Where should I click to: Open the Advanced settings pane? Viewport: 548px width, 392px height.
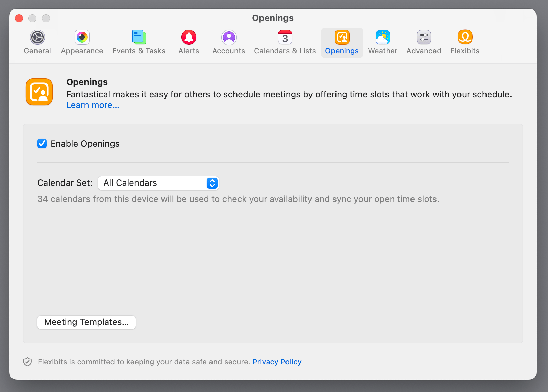click(424, 43)
